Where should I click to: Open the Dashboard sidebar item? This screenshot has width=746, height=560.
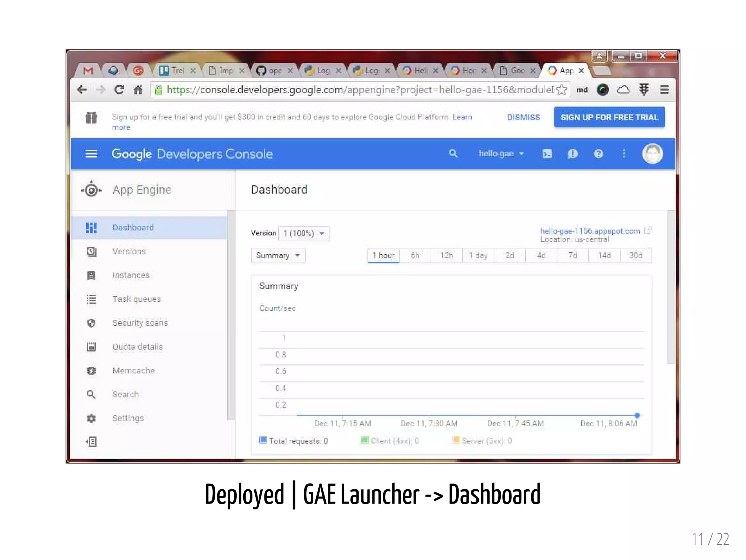149,228
